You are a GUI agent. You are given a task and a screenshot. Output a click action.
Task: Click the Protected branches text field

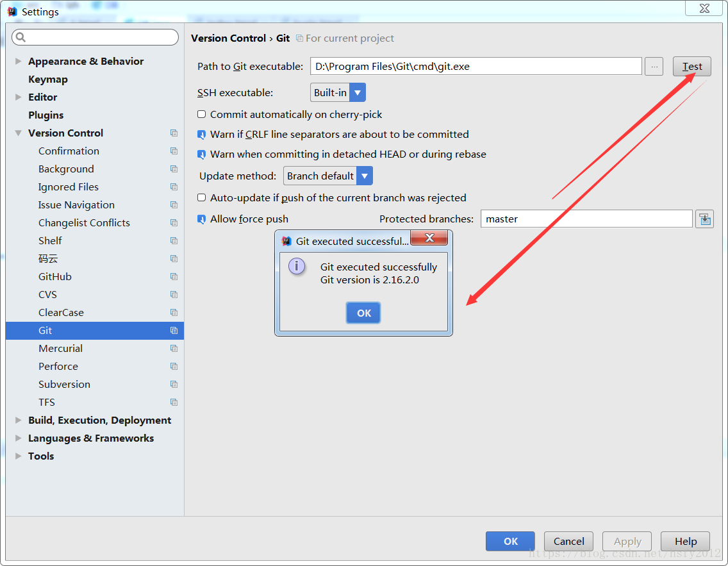pyautogui.click(x=586, y=219)
